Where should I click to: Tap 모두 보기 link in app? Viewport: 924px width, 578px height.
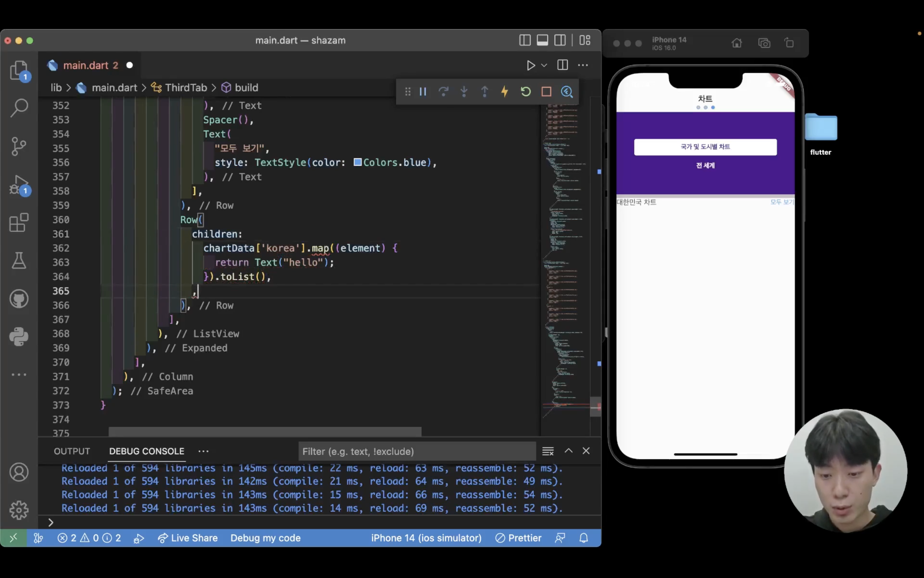(782, 202)
